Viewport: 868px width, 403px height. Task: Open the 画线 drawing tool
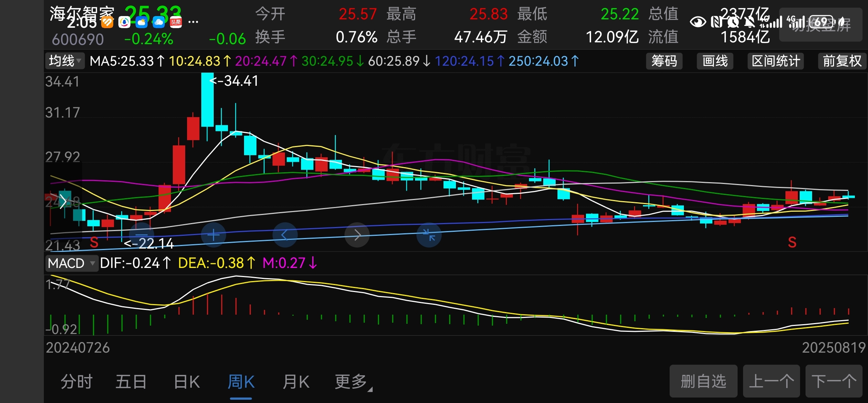point(715,61)
